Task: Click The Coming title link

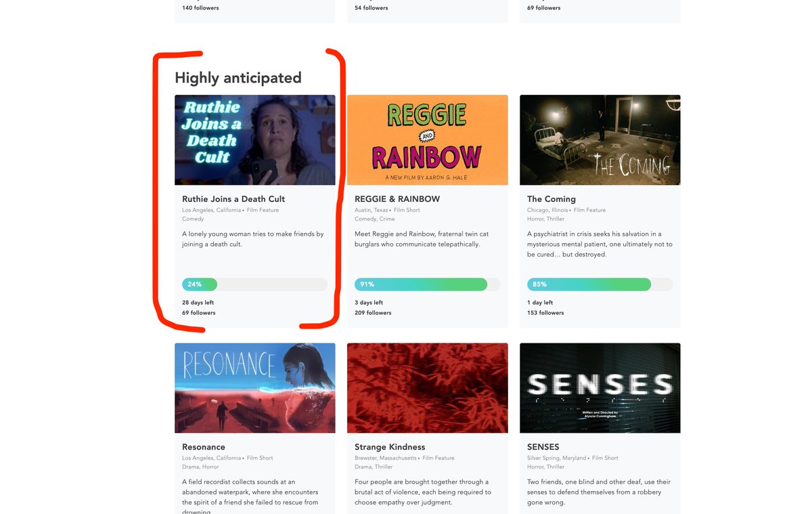Action: pos(551,199)
